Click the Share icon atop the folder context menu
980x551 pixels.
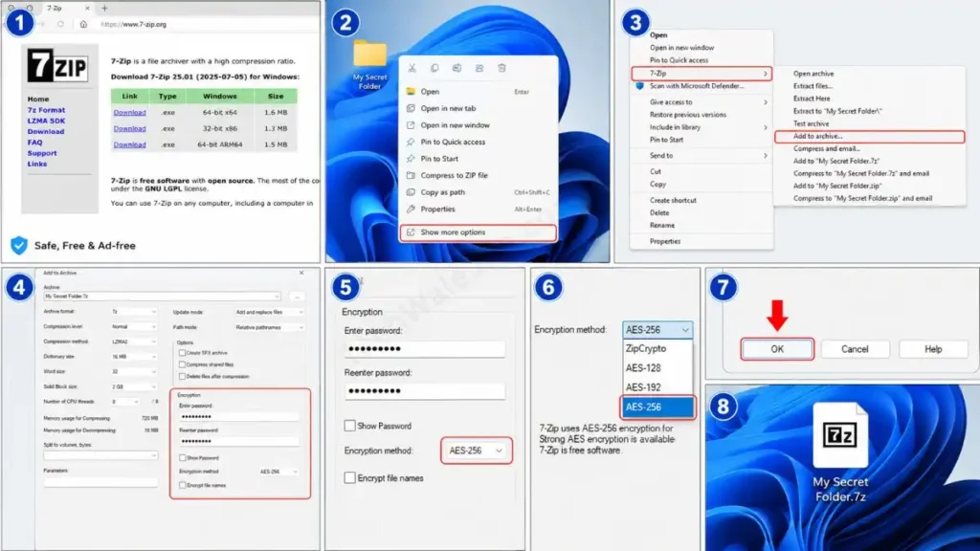tap(479, 68)
